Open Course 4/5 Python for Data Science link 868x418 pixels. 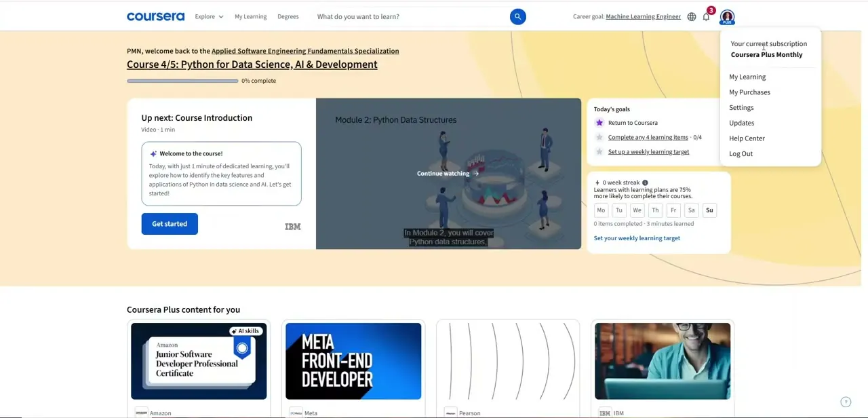[252, 64]
